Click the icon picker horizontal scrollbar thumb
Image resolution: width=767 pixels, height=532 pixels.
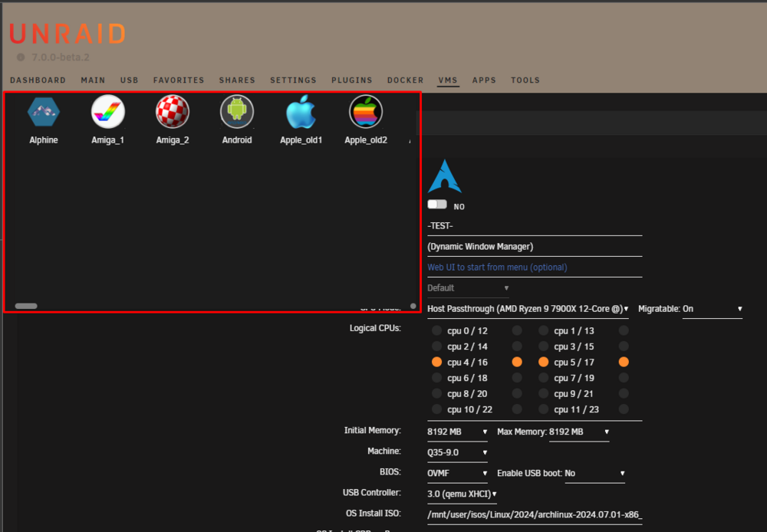tap(26, 306)
